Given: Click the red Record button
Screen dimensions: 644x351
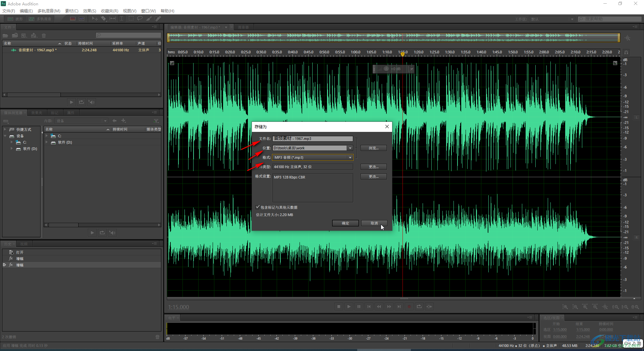Looking at the screenshot, I should (409, 306).
